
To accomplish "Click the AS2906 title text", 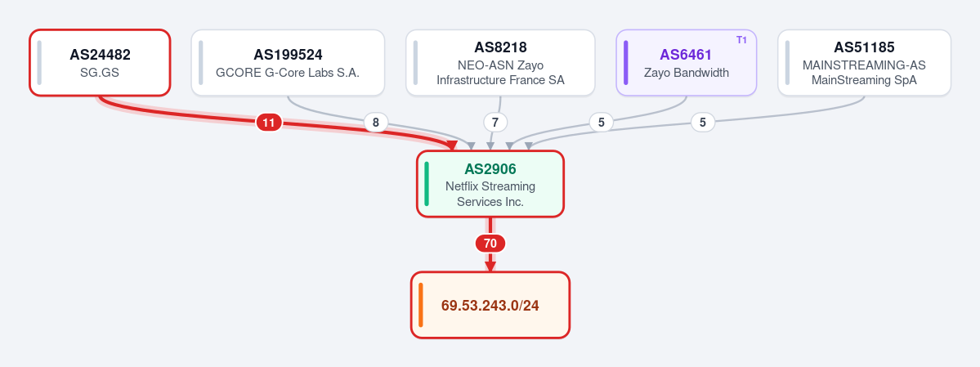I will [x=490, y=169].
